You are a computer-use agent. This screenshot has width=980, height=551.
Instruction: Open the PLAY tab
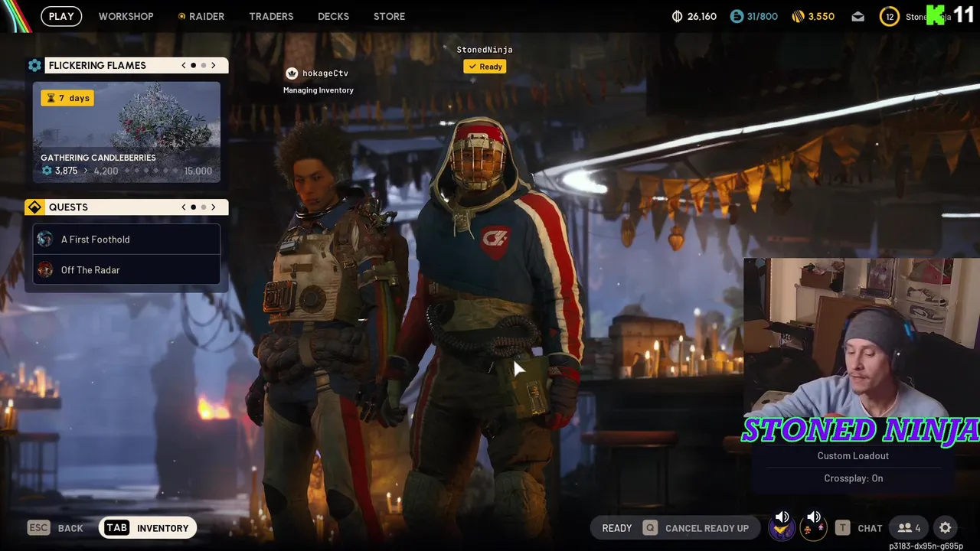[x=61, y=16]
